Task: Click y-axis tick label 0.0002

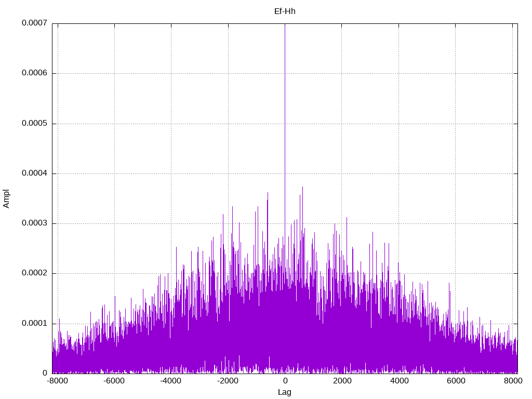Action: pyautogui.click(x=34, y=273)
